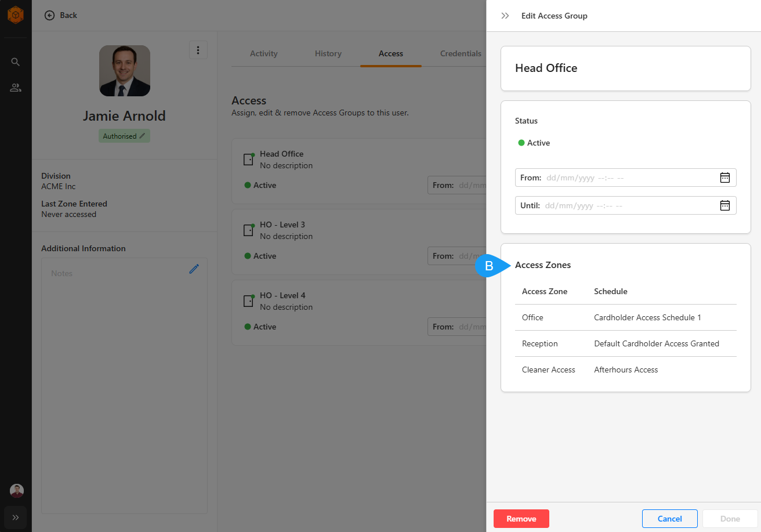This screenshot has width=761, height=532.
Task: Switch to the Activity tab
Action: [264, 53]
